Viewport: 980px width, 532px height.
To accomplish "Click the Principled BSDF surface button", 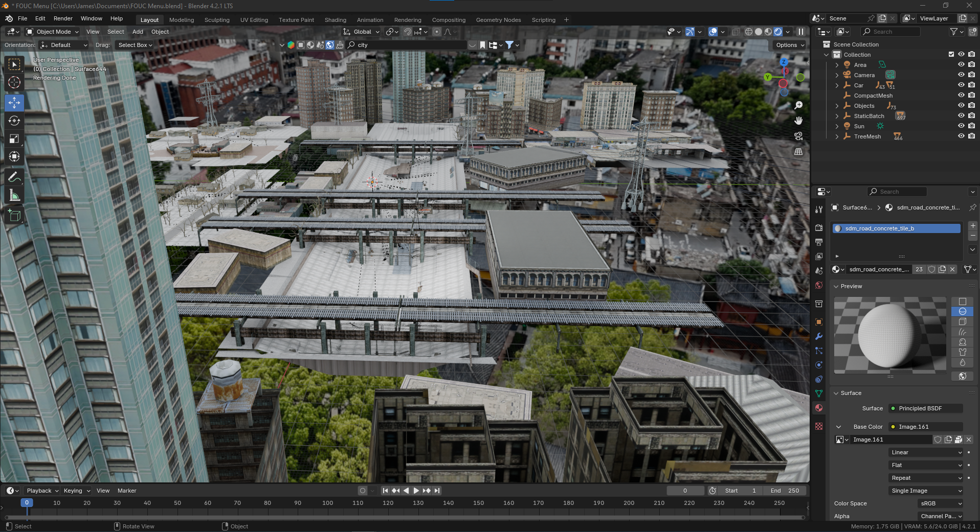I will coord(926,408).
